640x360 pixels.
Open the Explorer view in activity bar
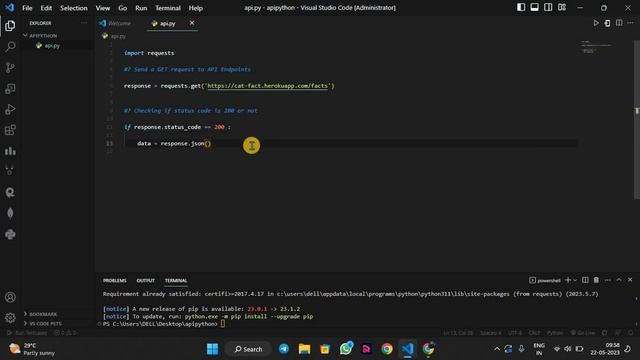coord(10,26)
